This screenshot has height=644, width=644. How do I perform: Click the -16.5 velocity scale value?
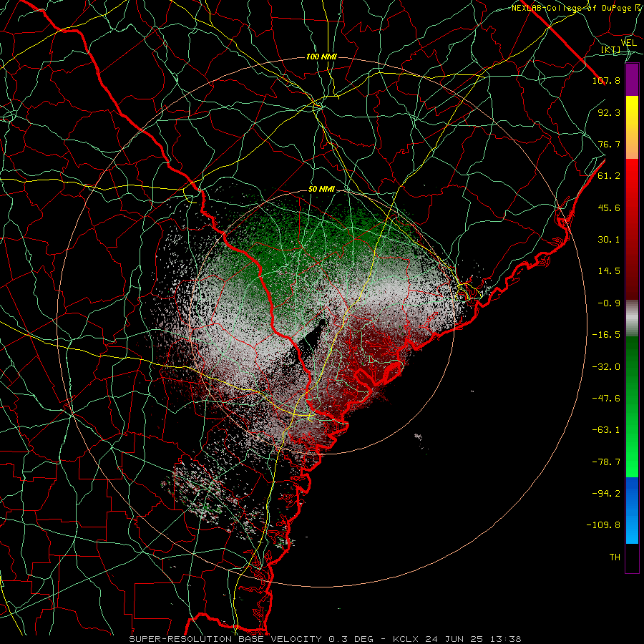606,335
